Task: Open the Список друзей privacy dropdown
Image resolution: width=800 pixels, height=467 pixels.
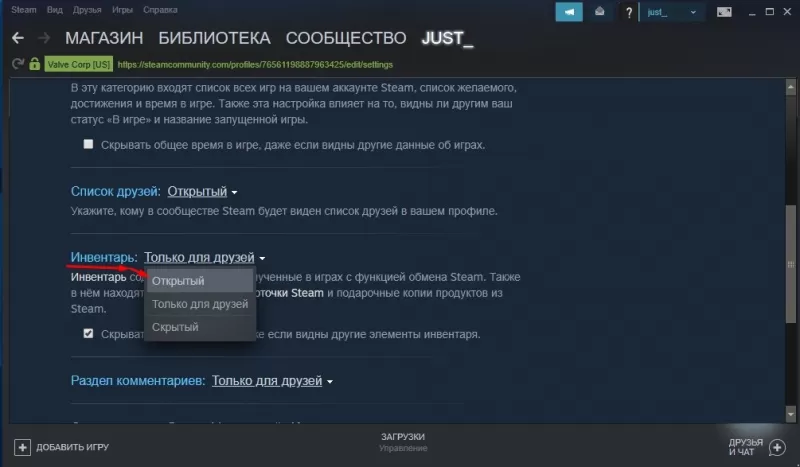Action: [x=202, y=191]
